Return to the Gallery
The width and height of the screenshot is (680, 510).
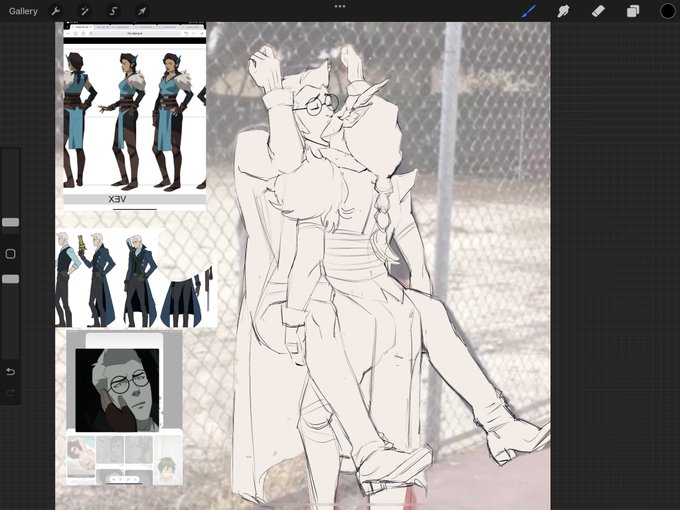click(23, 11)
